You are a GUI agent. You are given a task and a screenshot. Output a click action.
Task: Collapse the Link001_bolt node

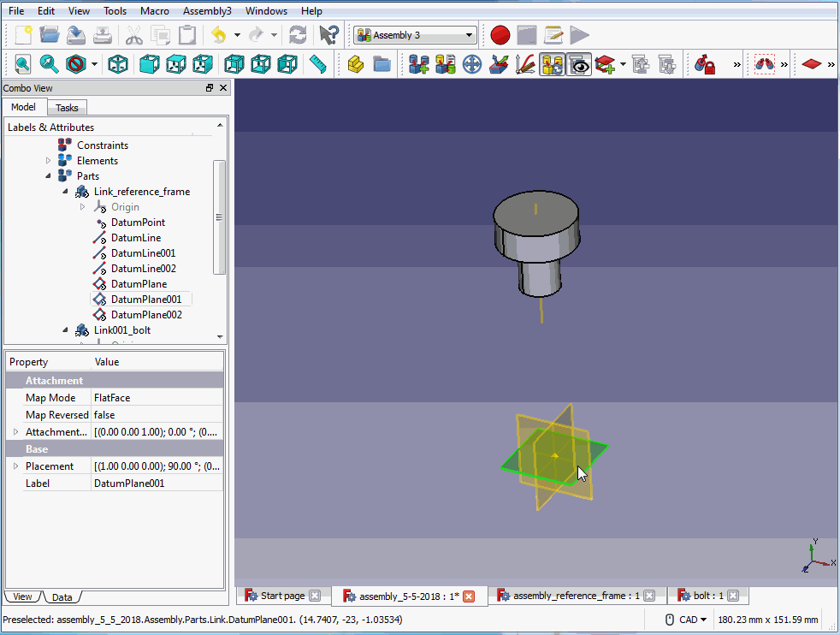65,330
